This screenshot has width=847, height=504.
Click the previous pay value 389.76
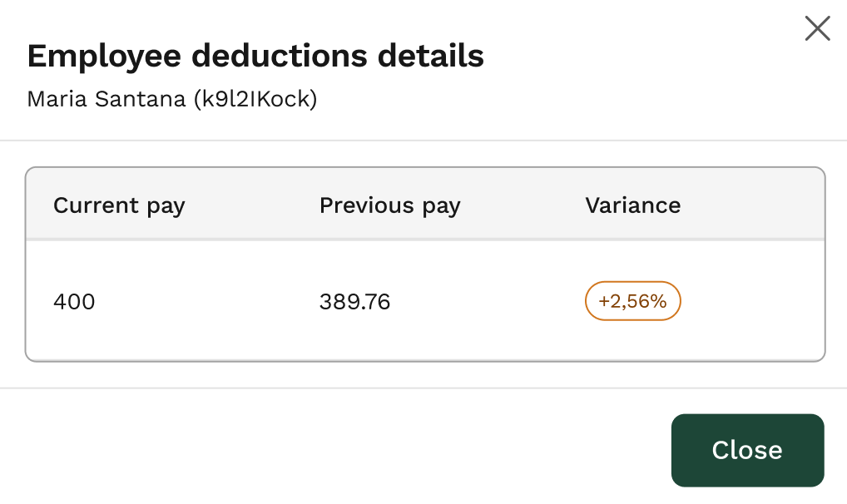pyautogui.click(x=354, y=302)
